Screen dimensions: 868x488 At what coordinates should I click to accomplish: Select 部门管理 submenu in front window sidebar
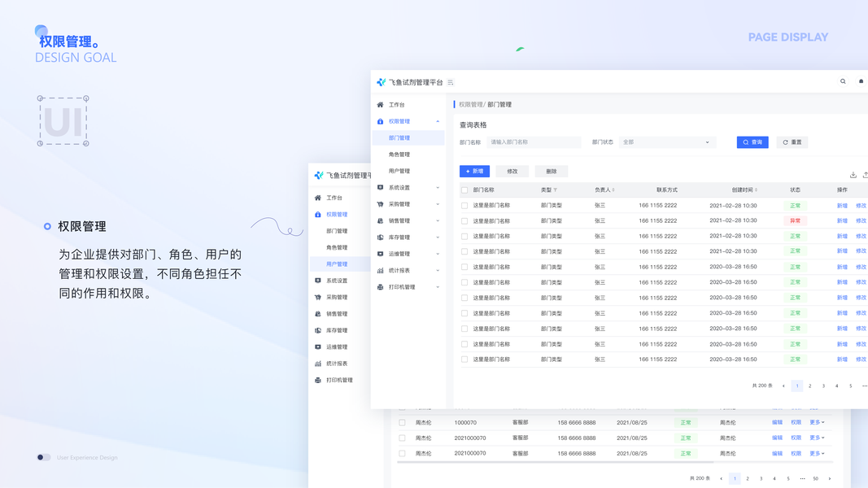(408, 137)
